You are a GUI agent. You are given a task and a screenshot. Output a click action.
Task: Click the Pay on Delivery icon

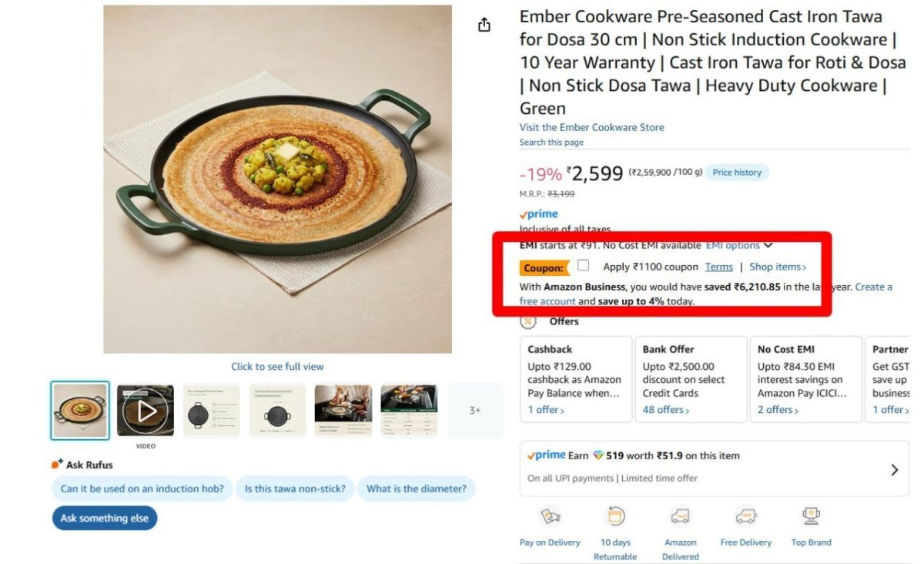click(x=550, y=516)
